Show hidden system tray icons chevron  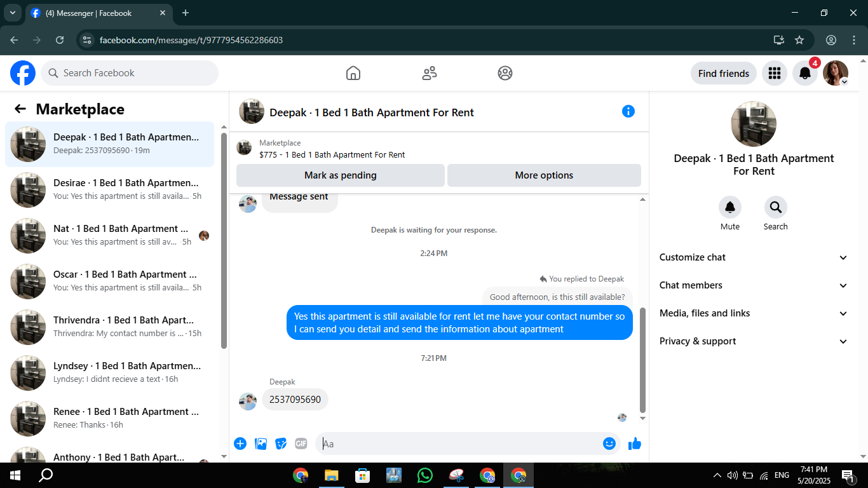click(717, 475)
